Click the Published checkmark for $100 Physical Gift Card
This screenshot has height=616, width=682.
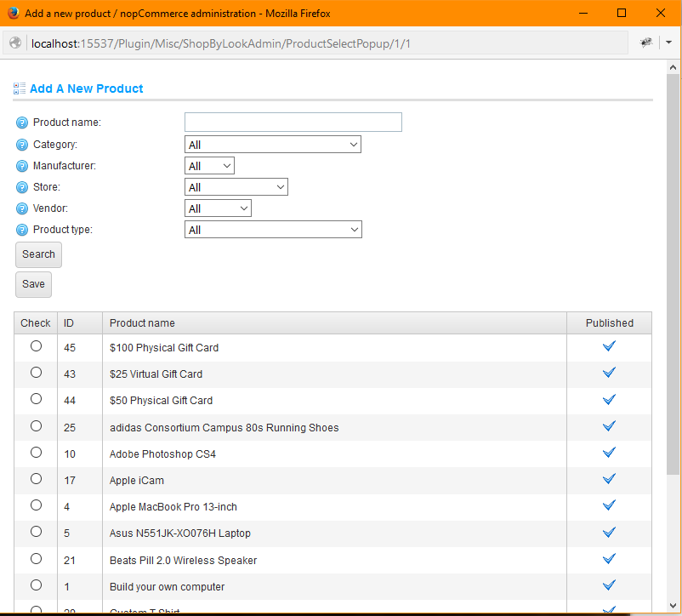click(x=609, y=345)
